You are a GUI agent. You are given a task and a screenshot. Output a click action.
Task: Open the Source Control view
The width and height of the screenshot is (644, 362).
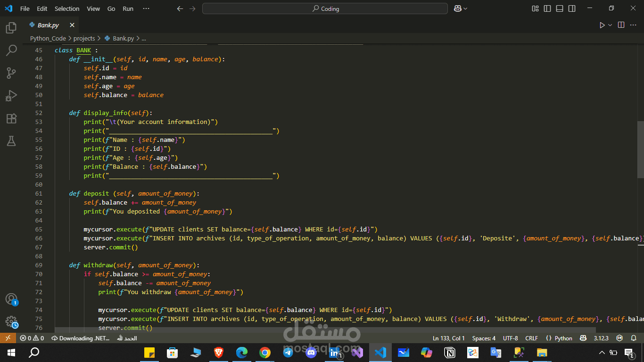tap(11, 73)
